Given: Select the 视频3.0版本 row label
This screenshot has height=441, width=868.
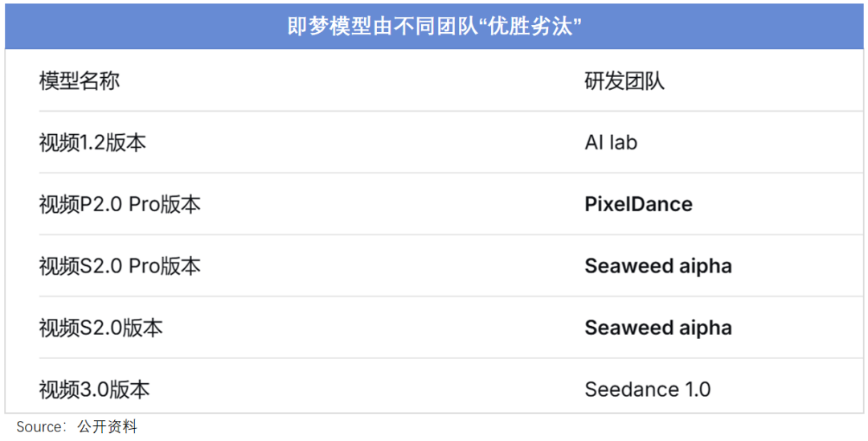Looking at the screenshot, I should click(x=94, y=390).
